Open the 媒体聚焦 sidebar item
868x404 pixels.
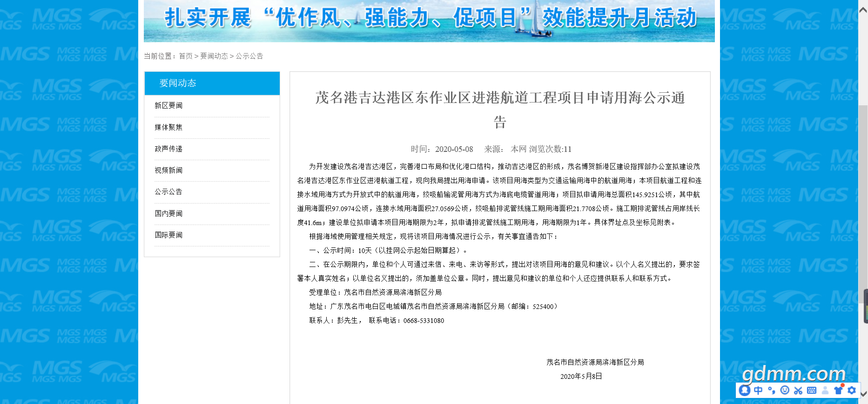click(x=168, y=127)
